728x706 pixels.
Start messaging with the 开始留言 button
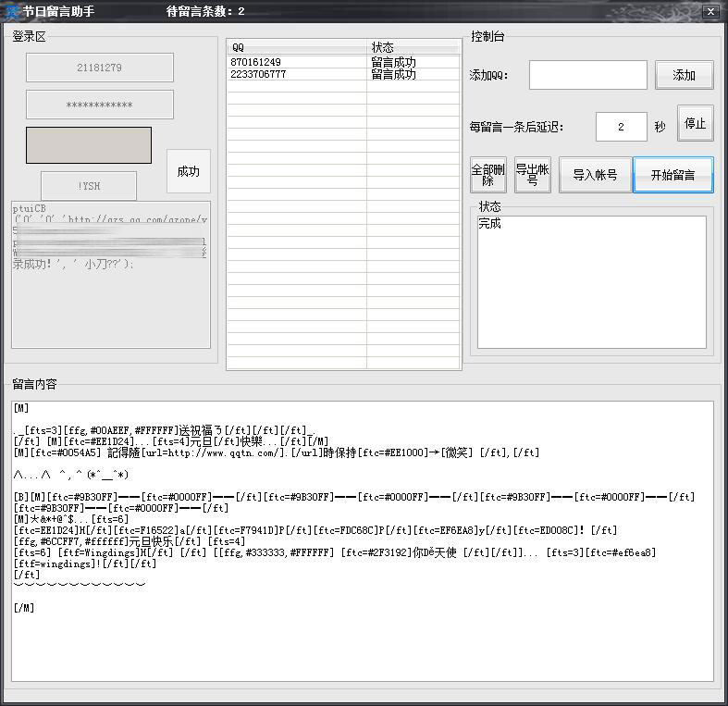click(x=672, y=175)
